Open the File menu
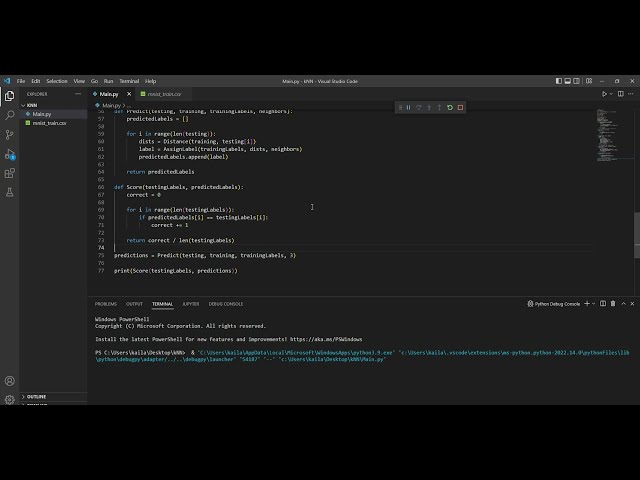640x480 pixels. (x=21, y=81)
